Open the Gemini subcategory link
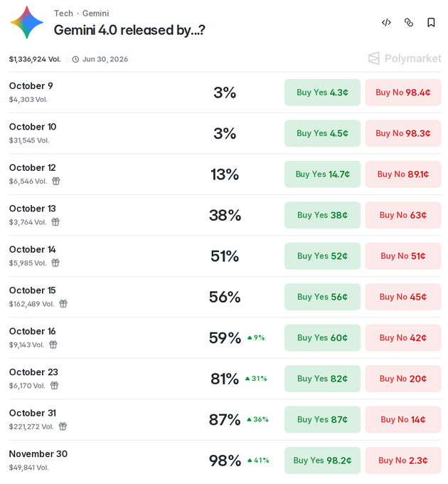The height and width of the screenshot is (484, 448). tap(95, 14)
